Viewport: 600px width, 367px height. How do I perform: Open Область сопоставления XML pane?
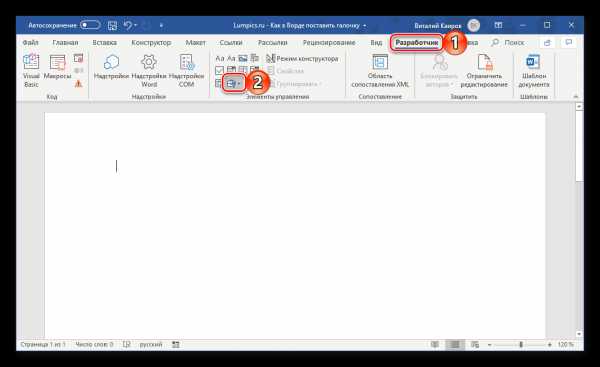point(380,71)
